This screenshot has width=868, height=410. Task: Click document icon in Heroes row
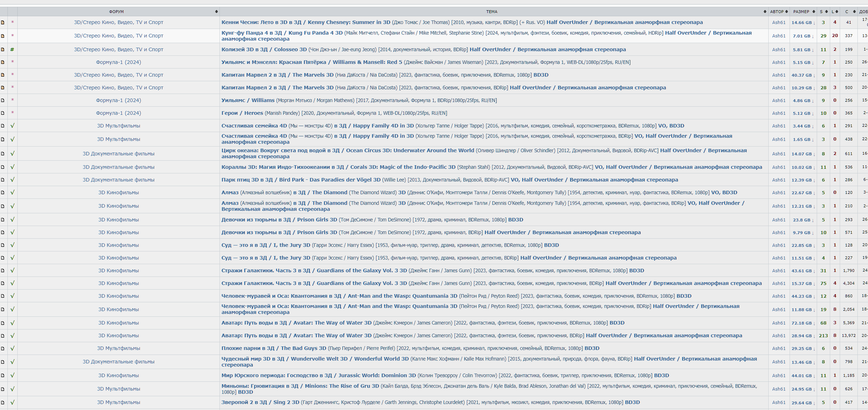(2, 113)
